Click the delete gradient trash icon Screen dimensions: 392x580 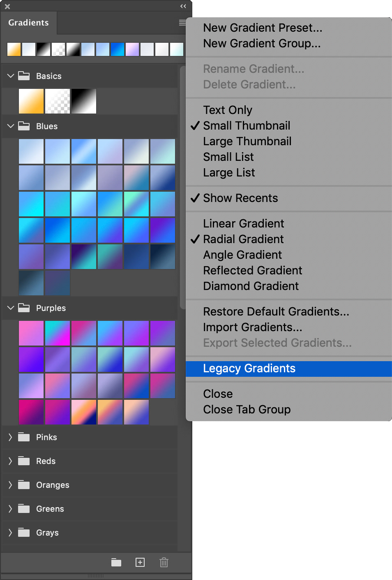click(x=164, y=562)
